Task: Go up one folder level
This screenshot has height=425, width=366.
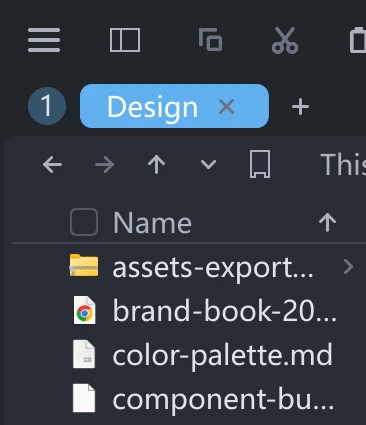Action: [x=157, y=165]
